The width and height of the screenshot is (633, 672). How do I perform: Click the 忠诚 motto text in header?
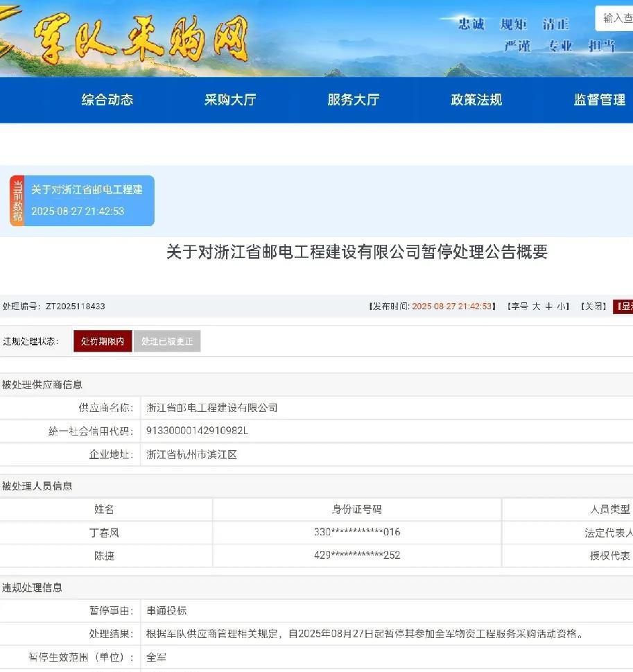tap(471, 24)
